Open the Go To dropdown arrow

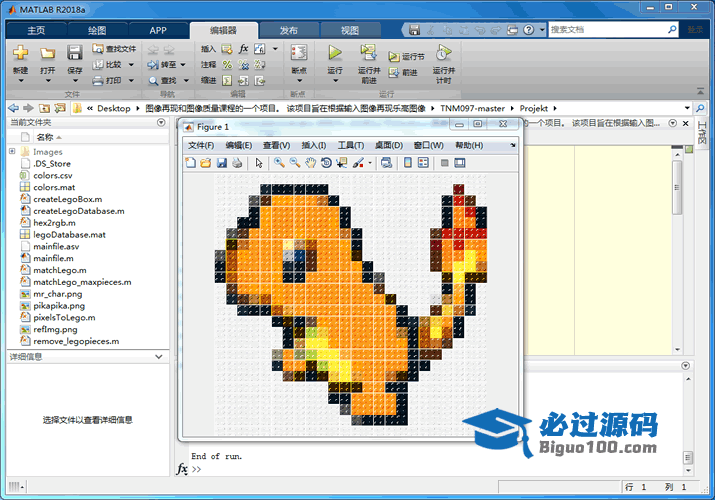click(183, 65)
